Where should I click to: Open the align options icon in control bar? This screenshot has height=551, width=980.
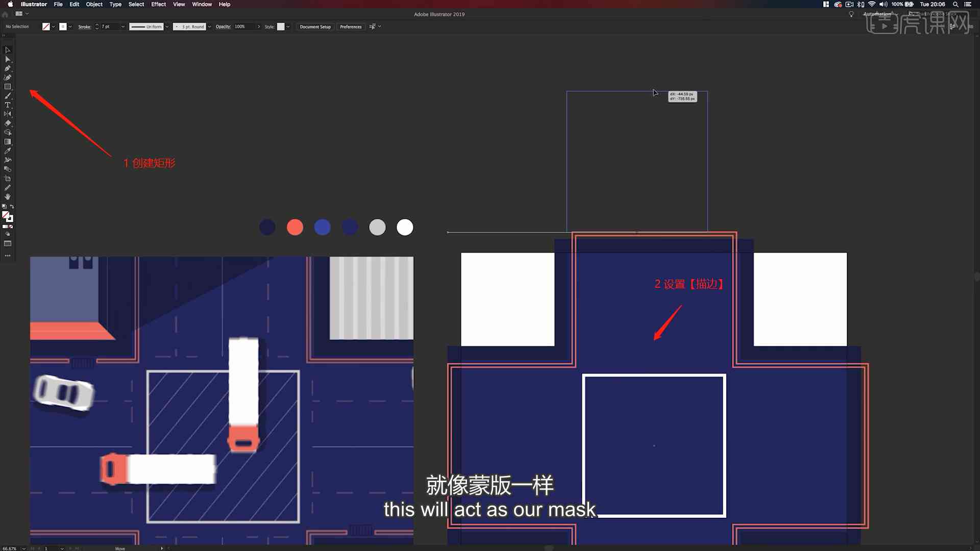(373, 27)
